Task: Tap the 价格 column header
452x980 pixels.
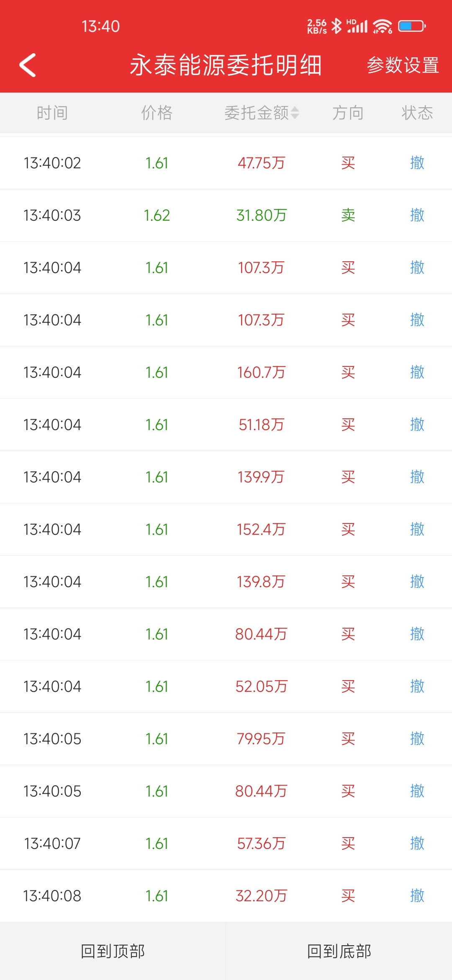Action: (x=157, y=113)
